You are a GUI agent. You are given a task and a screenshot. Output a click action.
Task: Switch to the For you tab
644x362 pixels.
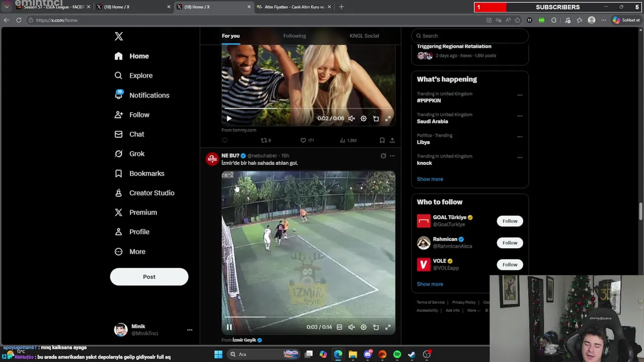click(230, 36)
